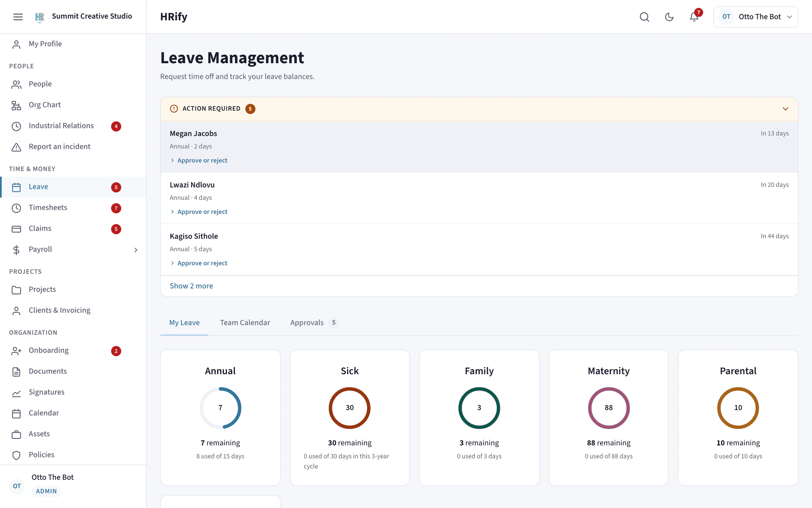Click the Maternity leave card

click(609, 417)
